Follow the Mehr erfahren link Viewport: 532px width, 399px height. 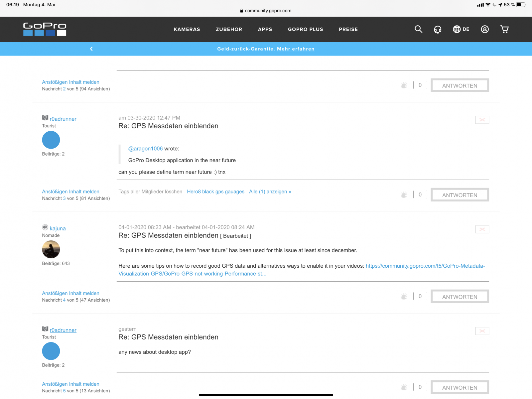(x=296, y=49)
